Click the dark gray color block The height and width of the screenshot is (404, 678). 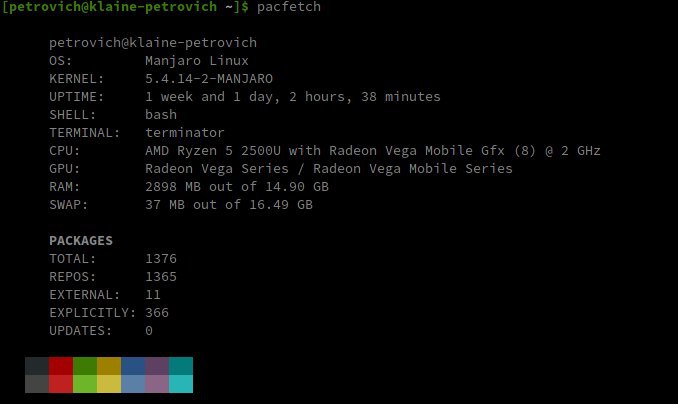pos(37,366)
